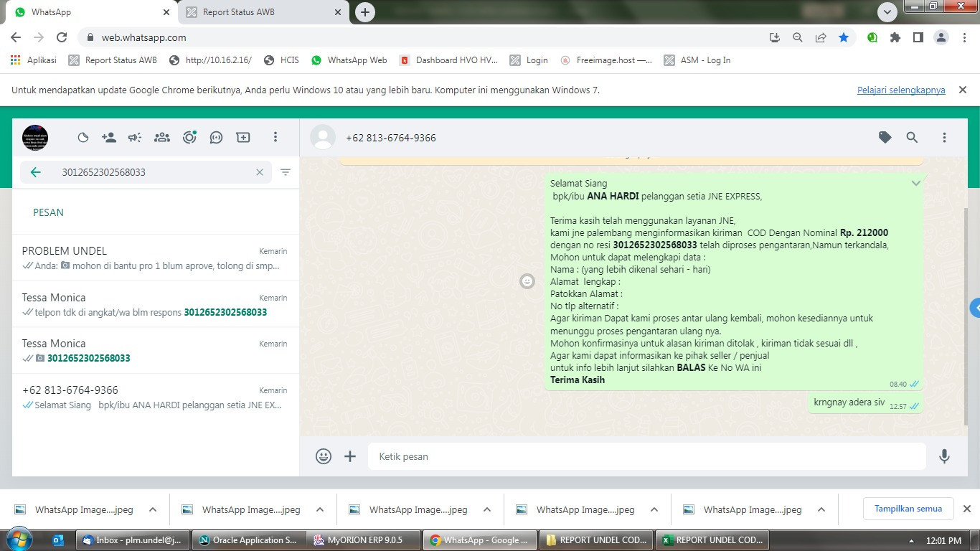This screenshot has height=551, width=980.
Task: Share this page using the share icon
Action: coord(821,37)
